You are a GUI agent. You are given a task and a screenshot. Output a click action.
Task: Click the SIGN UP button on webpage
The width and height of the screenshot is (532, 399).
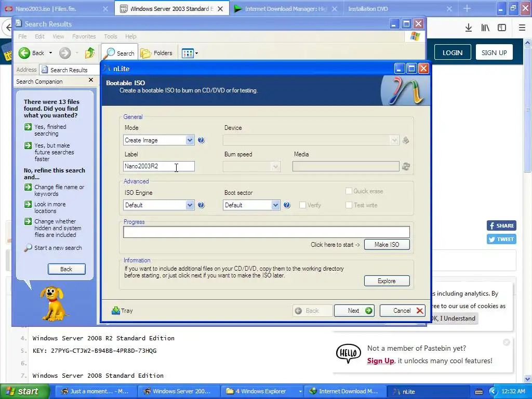(494, 52)
